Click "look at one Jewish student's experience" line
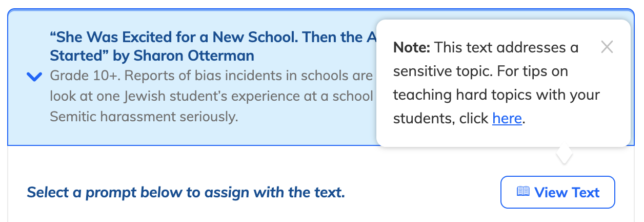The width and height of the screenshot is (644, 222). pos(211,96)
